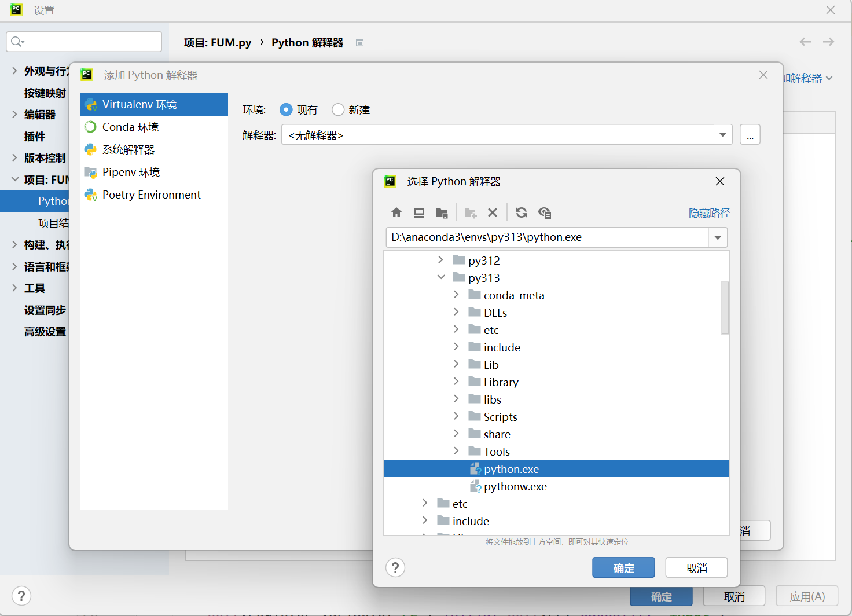Expand Editor settings category
The width and height of the screenshot is (852, 616).
tap(14, 114)
